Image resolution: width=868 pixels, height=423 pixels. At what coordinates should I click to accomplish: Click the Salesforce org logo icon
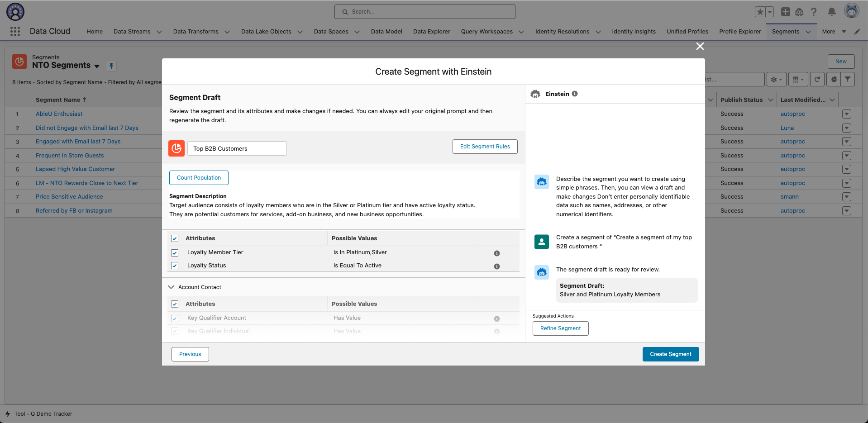(x=15, y=12)
